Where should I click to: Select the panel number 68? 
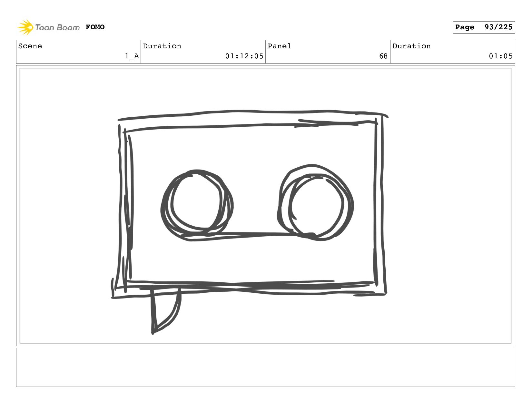383,56
